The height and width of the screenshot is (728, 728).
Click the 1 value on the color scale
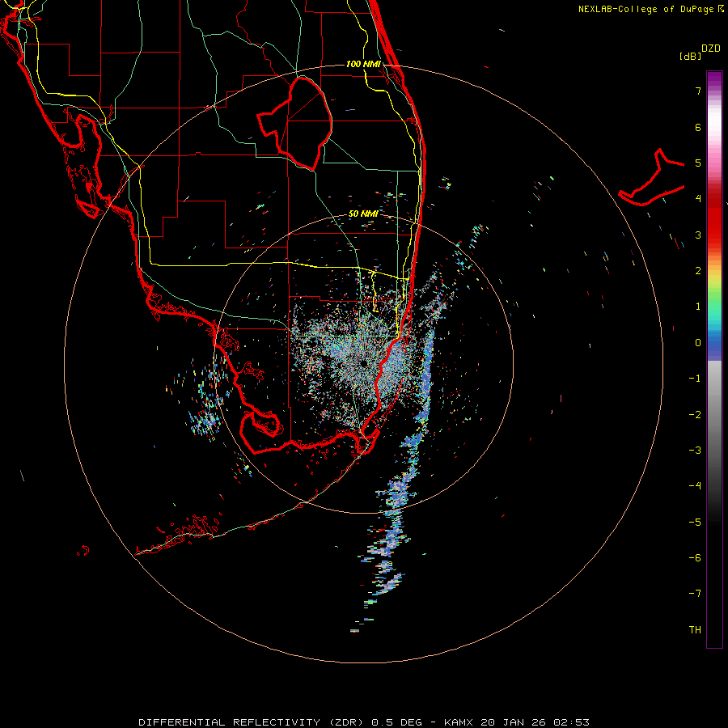698,307
